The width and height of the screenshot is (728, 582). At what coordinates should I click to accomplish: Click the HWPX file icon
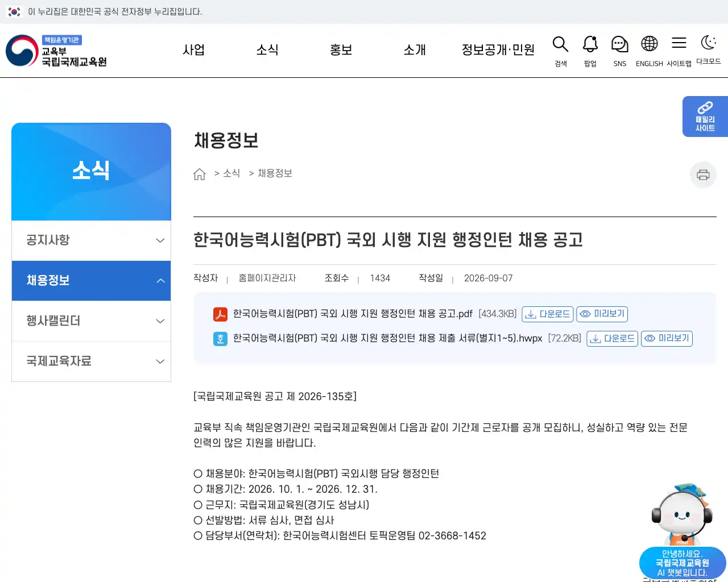(220, 339)
